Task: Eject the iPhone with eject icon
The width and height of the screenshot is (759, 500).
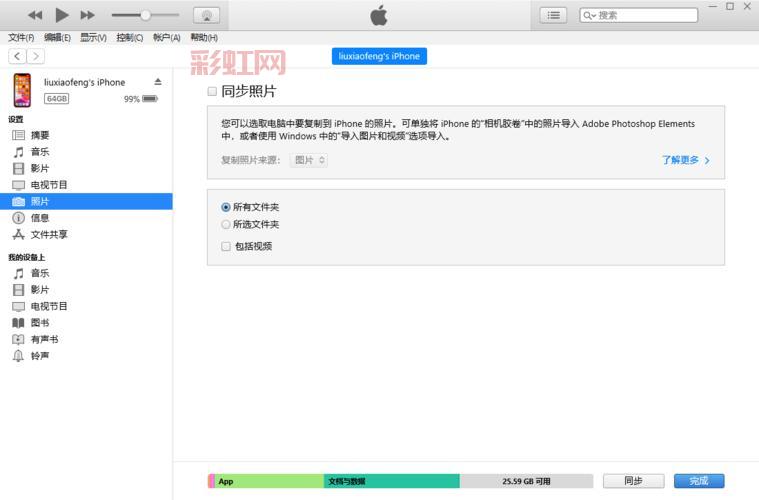Action: click(158, 82)
